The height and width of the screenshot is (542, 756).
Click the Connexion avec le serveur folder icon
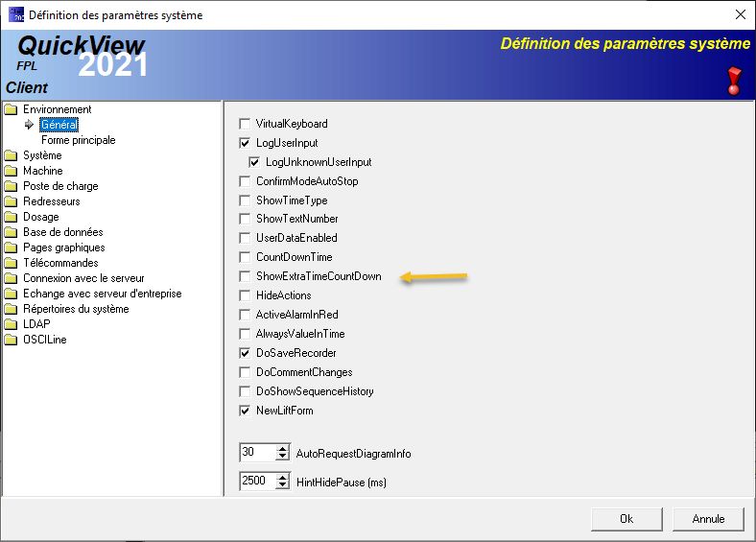click(11, 279)
